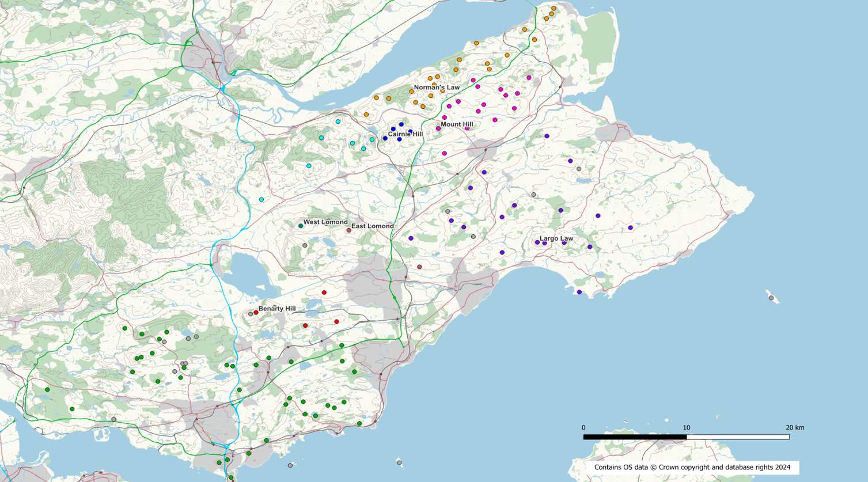Click the southernmost purple marker on the coast
Viewport: 868px width, 482px height.
tap(579, 293)
